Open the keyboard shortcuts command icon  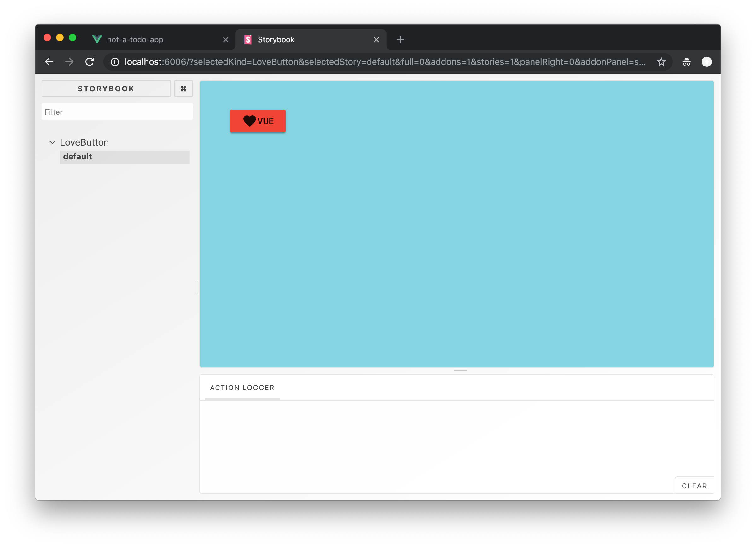[183, 89]
